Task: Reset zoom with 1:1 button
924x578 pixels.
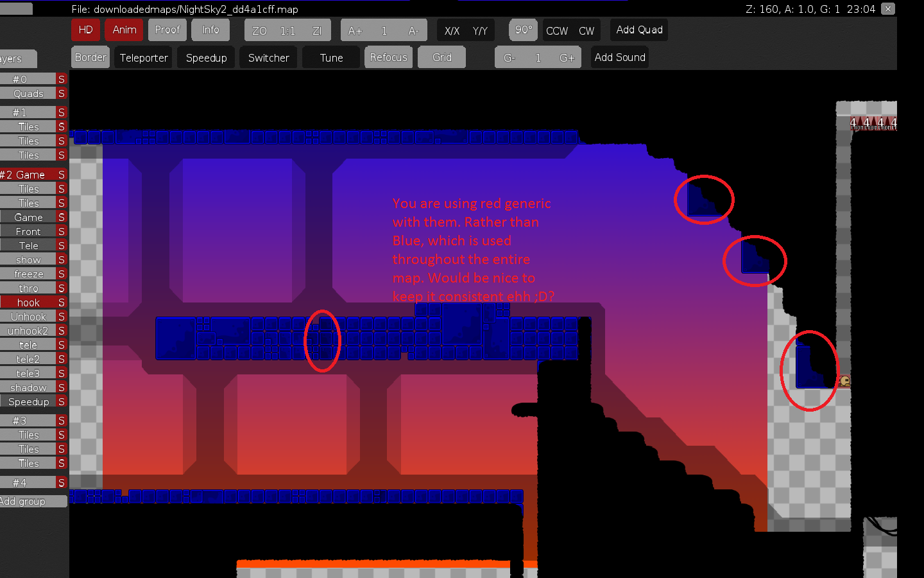Action: pyautogui.click(x=287, y=31)
